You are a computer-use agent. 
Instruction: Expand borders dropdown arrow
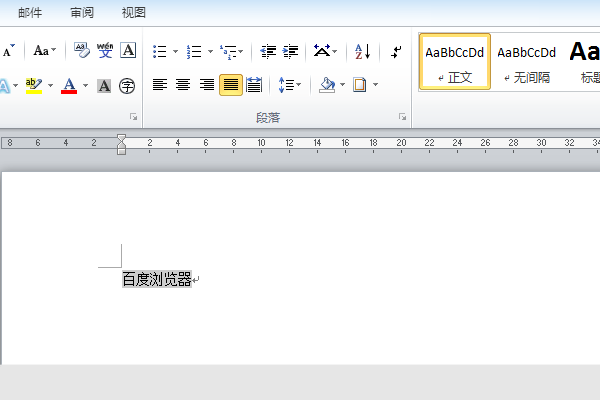375,85
